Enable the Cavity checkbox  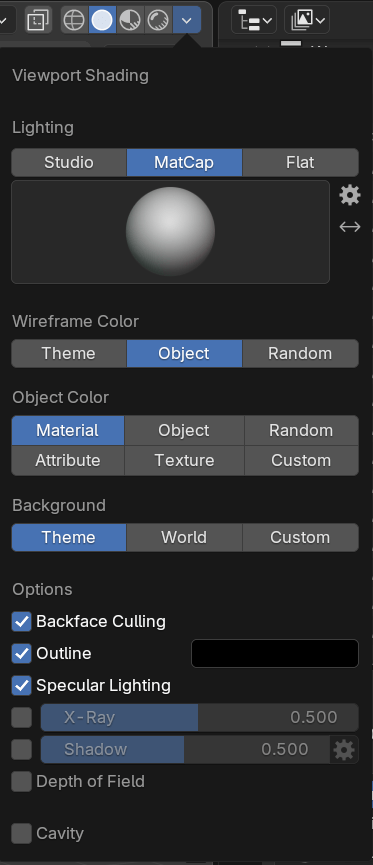click(x=22, y=834)
